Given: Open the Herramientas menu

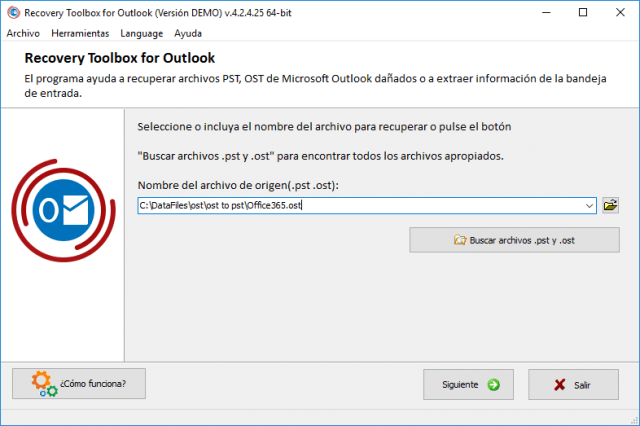Looking at the screenshot, I should click(80, 33).
